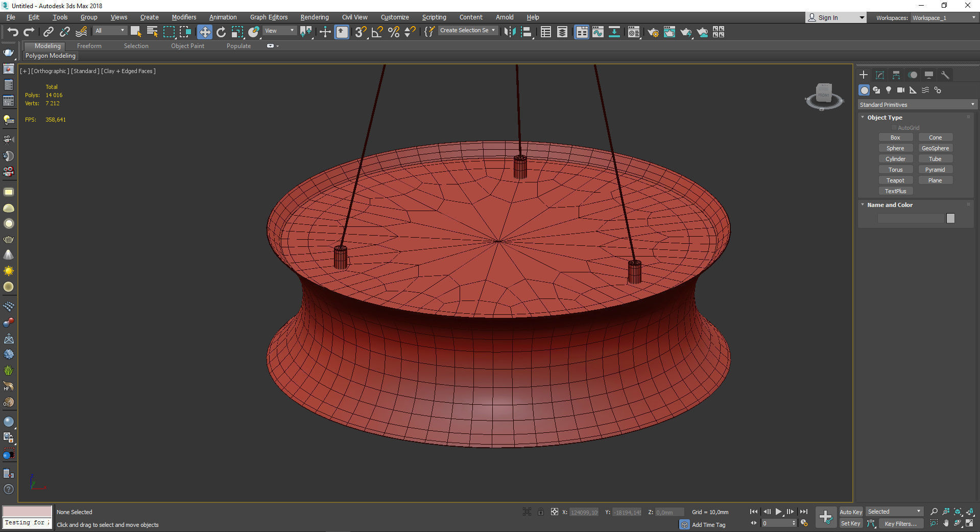Click the Sphere primitive button
980x532 pixels.
[895, 148]
